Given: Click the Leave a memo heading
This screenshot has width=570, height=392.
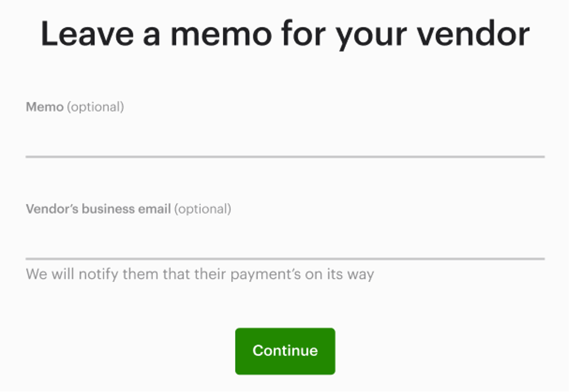Looking at the screenshot, I should pos(285,34).
